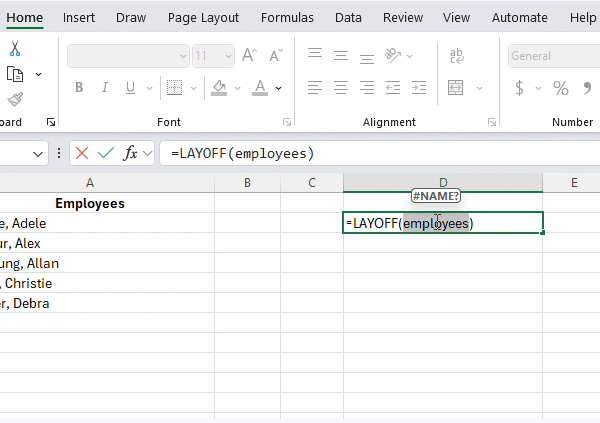The width and height of the screenshot is (600, 423).
Task: Expand the font size dropdown
Action: pos(228,56)
